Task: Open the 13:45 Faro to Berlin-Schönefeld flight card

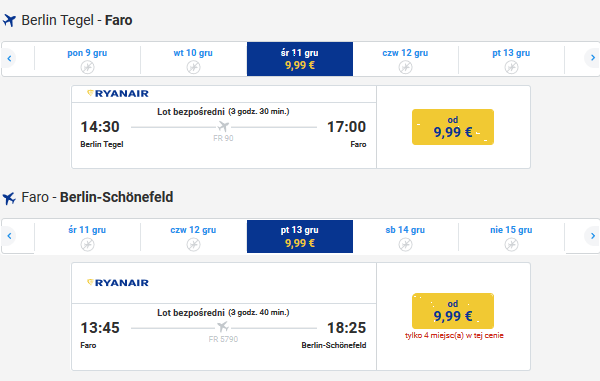Action: 224,316
